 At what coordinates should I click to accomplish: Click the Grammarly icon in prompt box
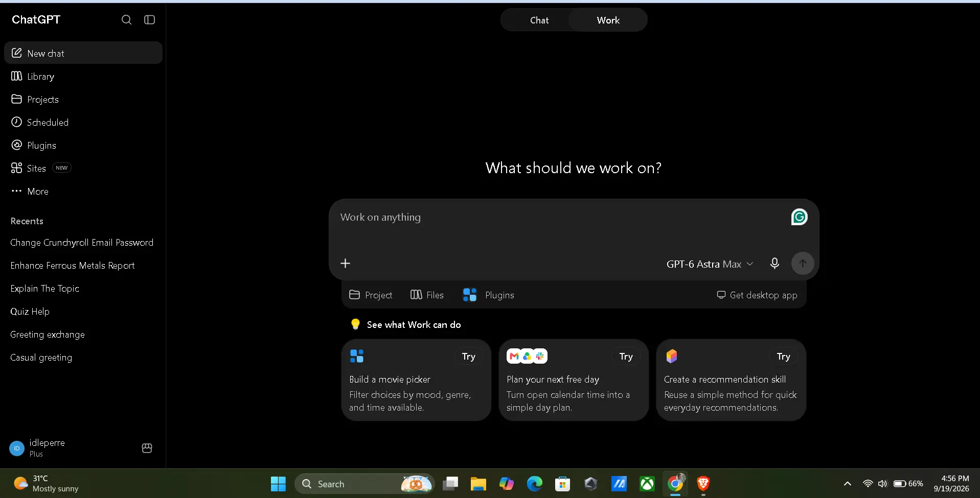(x=799, y=217)
